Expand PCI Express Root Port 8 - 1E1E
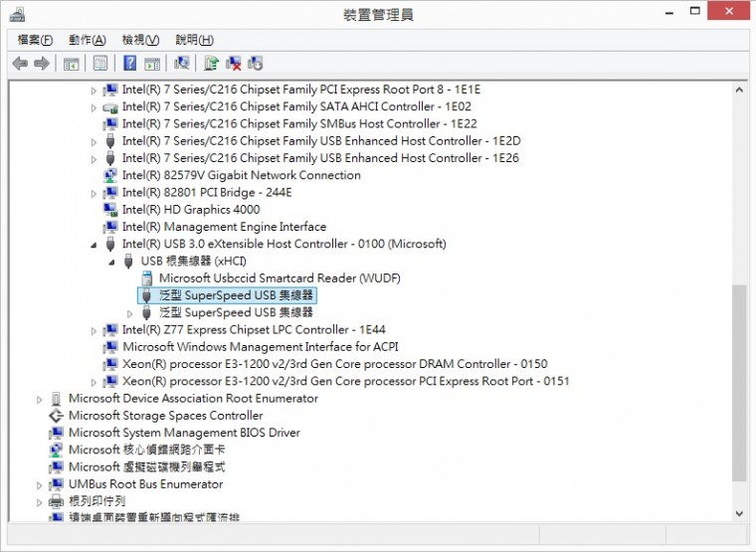 pos(94,91)
